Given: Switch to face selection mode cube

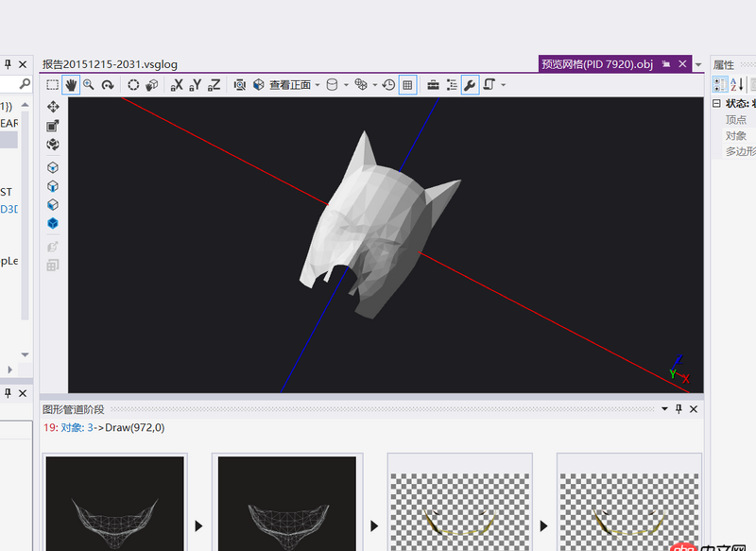Looking at the screenshot, I should point(53,205).
